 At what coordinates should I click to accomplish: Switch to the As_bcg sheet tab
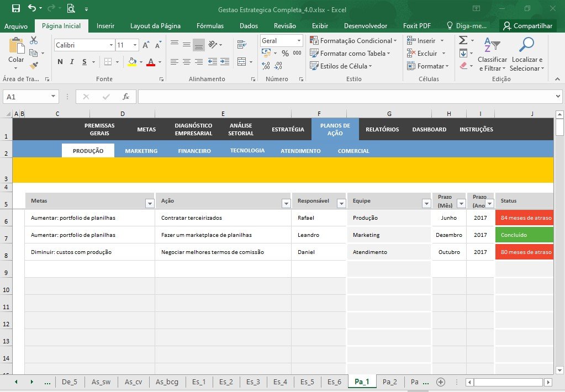pyautogui.click(x=167, y=382)
